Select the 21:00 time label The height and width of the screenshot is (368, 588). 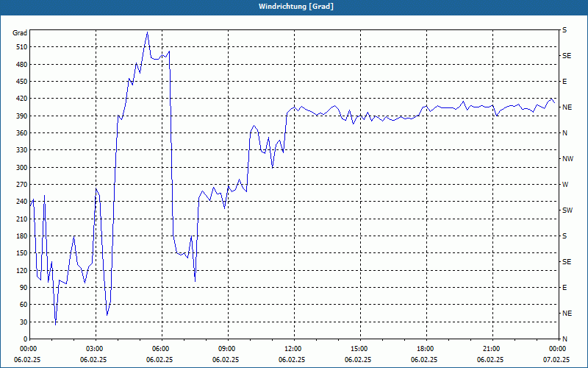click(490, 349)
